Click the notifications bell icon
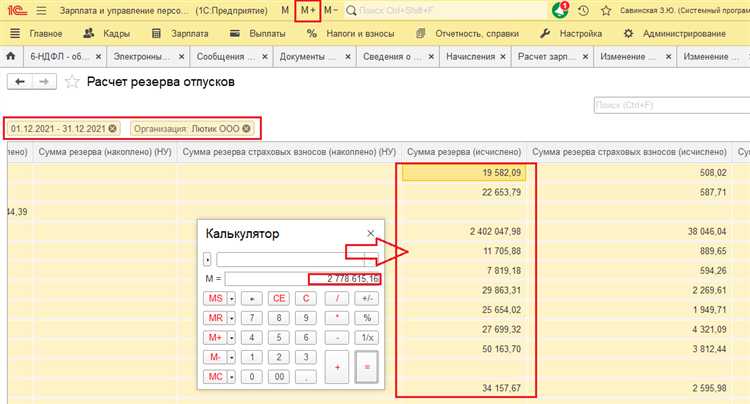 [560, 10]
